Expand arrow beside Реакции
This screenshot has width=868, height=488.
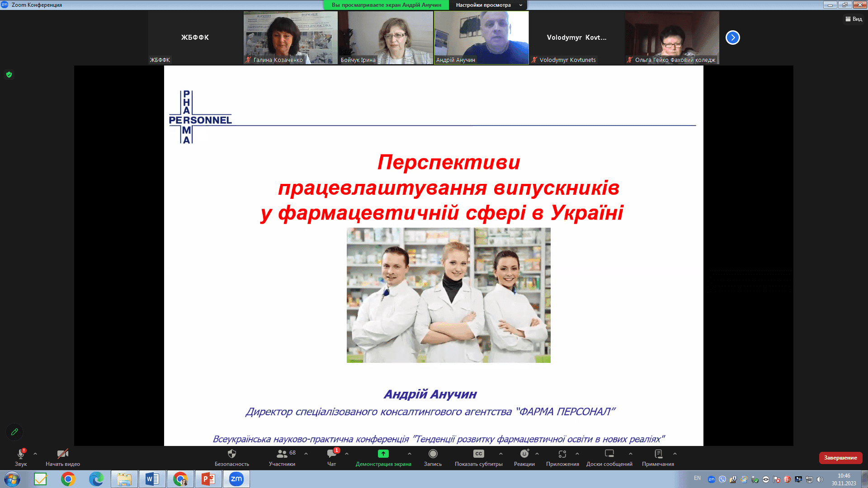(x=537, y=454)
